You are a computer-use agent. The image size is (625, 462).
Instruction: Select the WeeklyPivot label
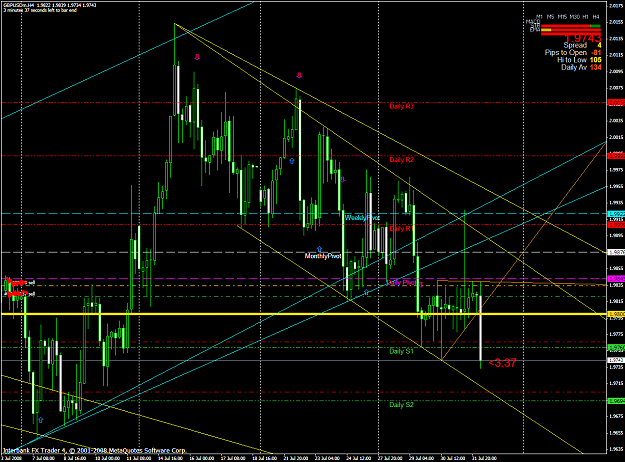click(x=362, y=218)
